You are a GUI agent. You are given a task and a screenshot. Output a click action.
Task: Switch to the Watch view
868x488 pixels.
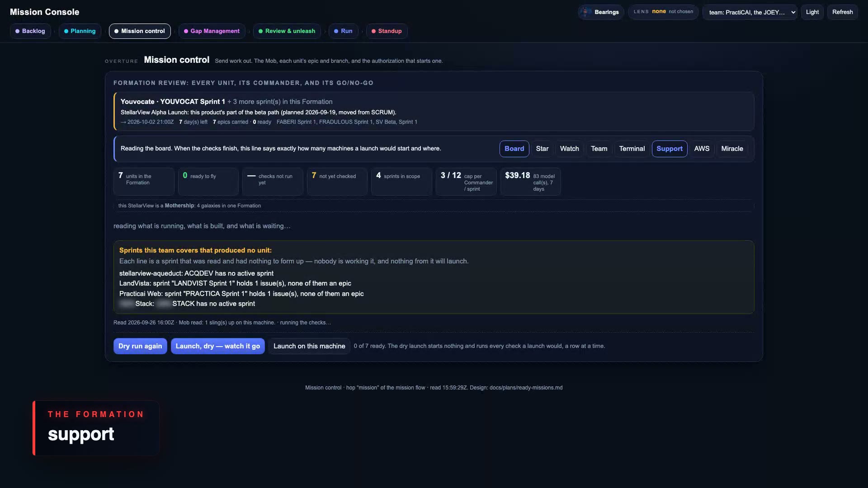[569, 149]
